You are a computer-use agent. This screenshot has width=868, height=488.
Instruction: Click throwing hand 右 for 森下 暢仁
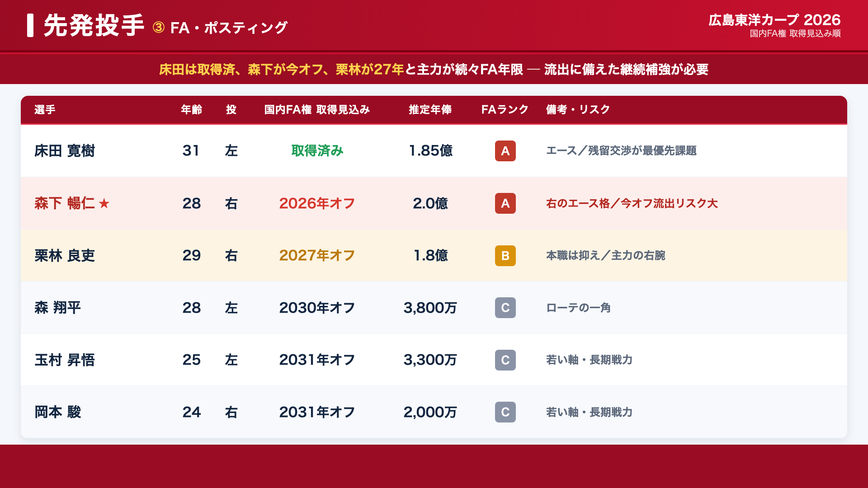coord(231,203)
